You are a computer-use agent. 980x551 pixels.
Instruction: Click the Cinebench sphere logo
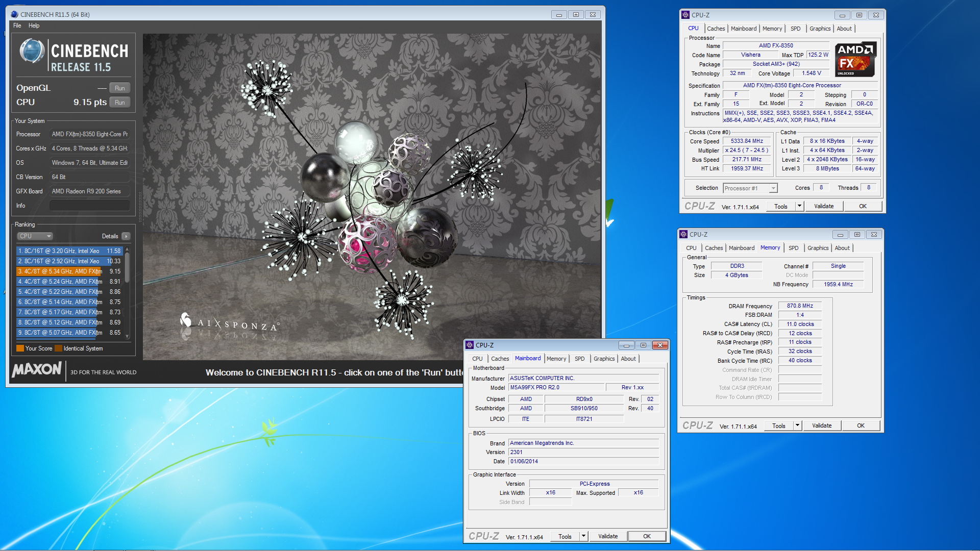point(32,52)
